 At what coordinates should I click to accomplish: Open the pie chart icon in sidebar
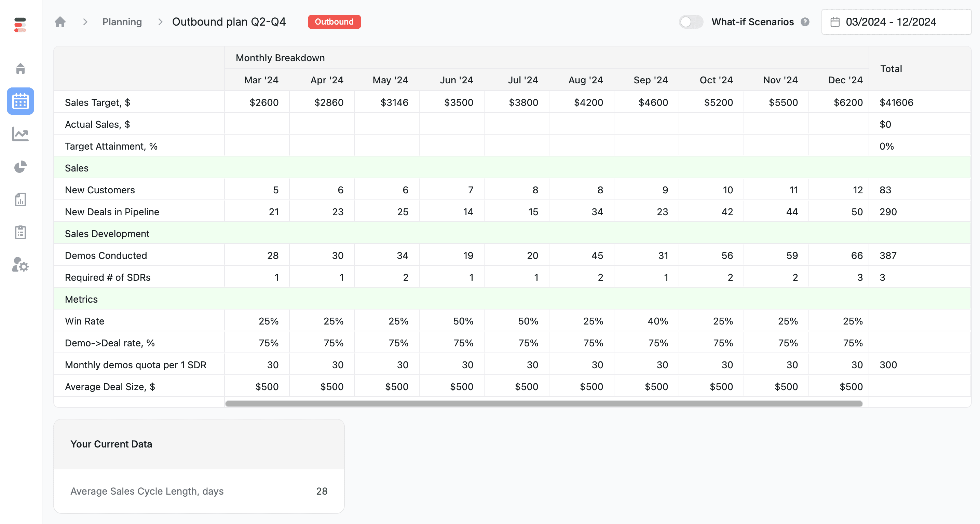(21, 167)
